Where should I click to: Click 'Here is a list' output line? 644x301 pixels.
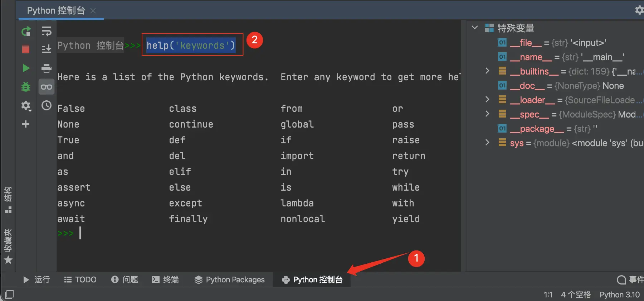259,77
